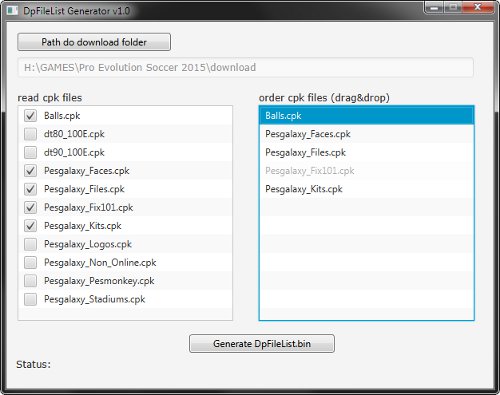This screenshot has width=500, height=395.
Task: Click the download path text field
Action: pyautogui.click(x=246, y=67)
